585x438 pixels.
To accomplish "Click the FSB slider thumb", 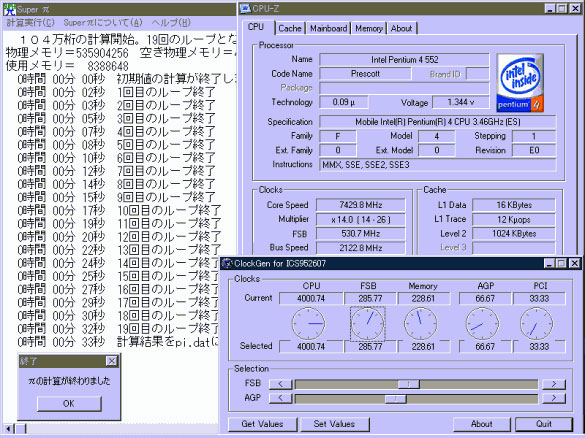I will point(409,384).
